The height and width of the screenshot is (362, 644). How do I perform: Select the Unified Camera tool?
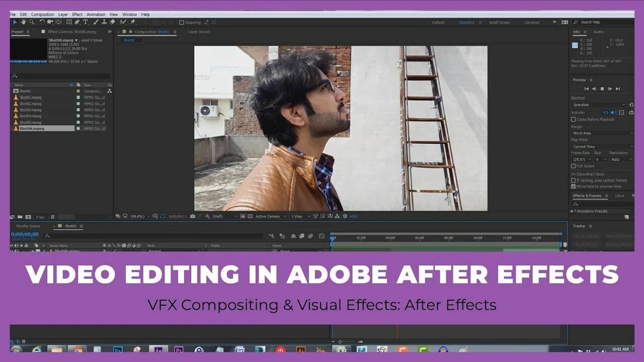point(50,22)
